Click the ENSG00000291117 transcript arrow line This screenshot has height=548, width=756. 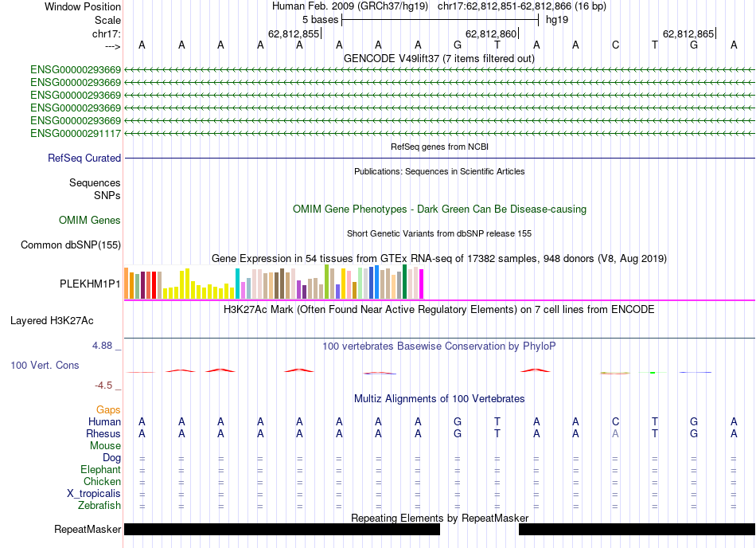point(440,133)
